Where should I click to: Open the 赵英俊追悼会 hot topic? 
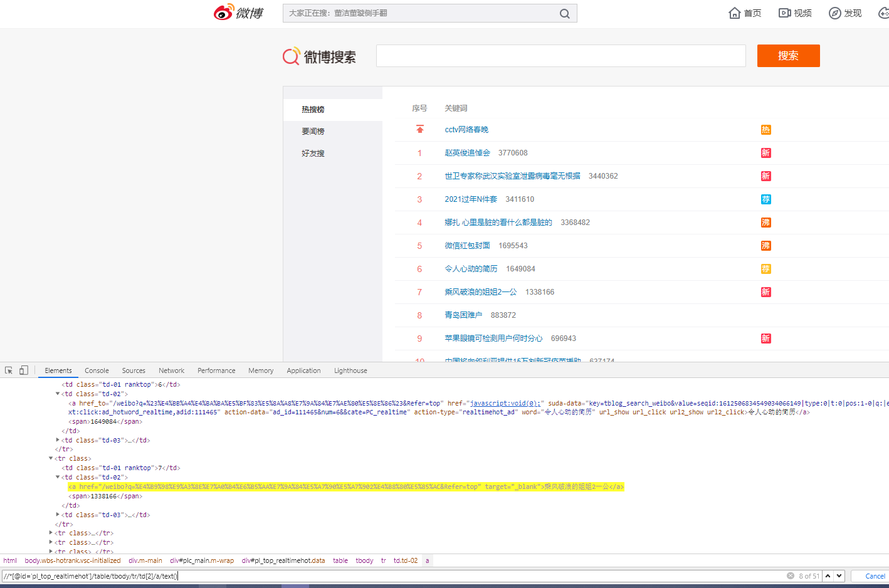point(467,153)
